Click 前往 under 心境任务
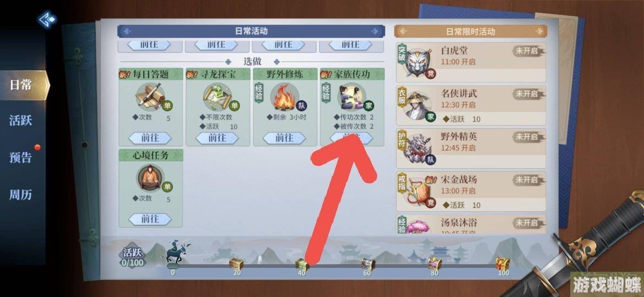The height and width of the screenshot is (297, 644). tap(150, 219)
